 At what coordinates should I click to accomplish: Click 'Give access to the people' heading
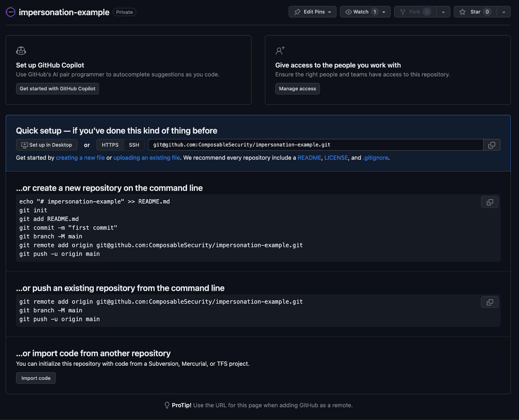(x=338, y=65)
